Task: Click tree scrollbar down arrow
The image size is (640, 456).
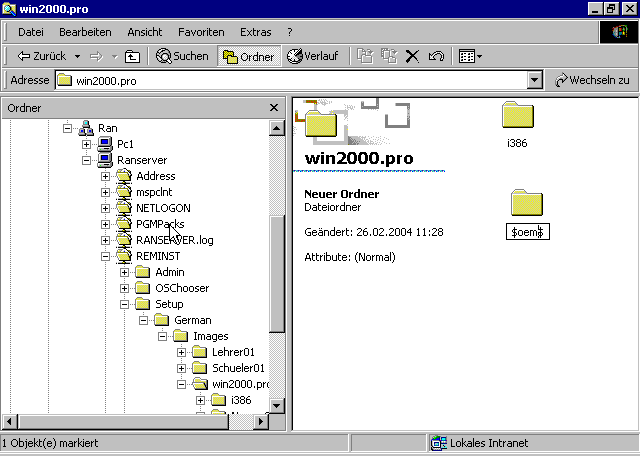Action: pyautogui.click(x=276, y=405)
